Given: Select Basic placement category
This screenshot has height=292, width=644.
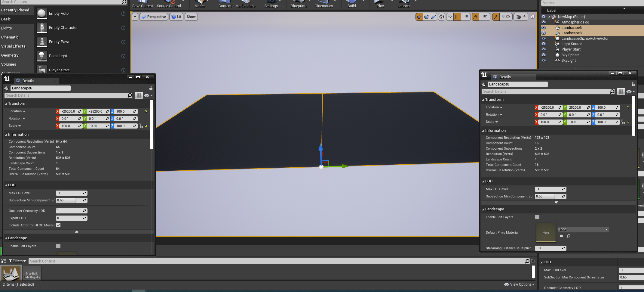Looking at the screenshot, I should [x=17, y=19].
